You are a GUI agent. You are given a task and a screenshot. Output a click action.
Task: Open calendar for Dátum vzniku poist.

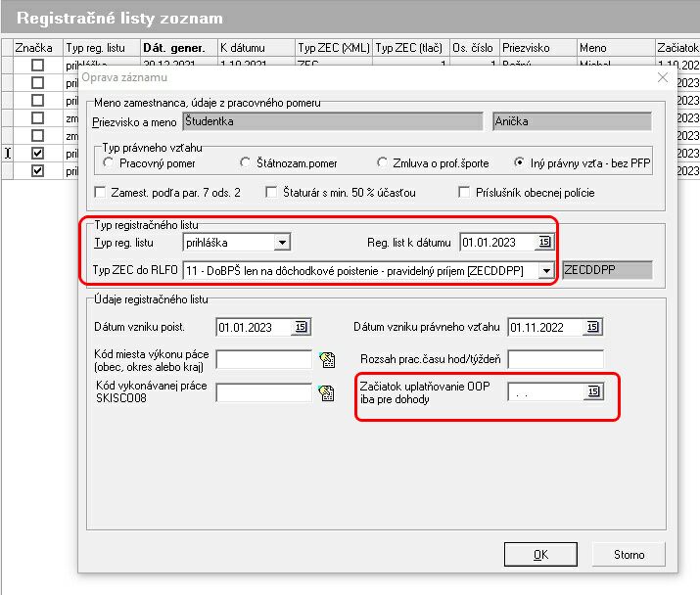pyautogui.click(x=301, y=327)
